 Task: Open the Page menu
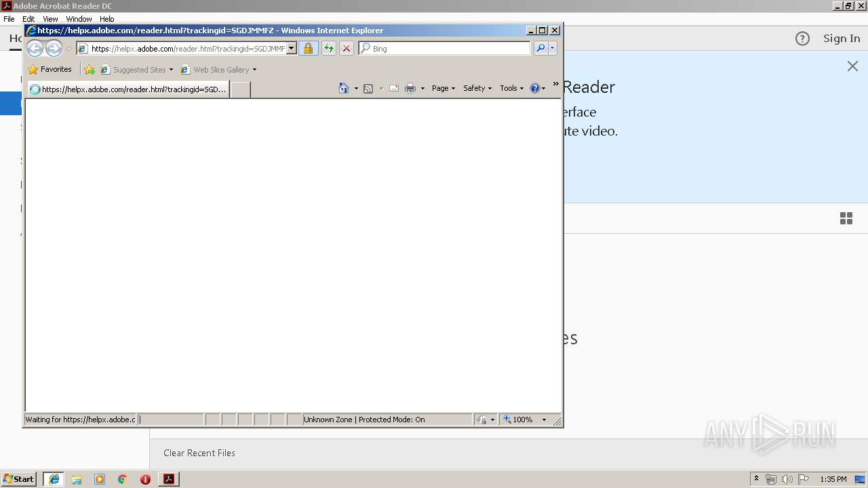pyautogui.click(x=443, y=88)
